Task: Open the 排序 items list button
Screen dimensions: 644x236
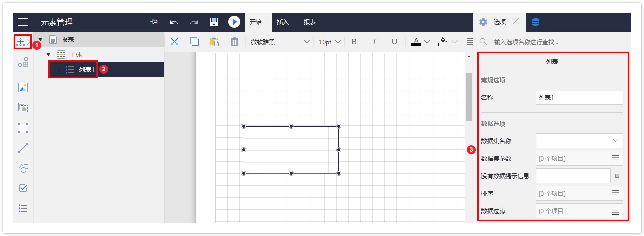Action: [615, 193]
